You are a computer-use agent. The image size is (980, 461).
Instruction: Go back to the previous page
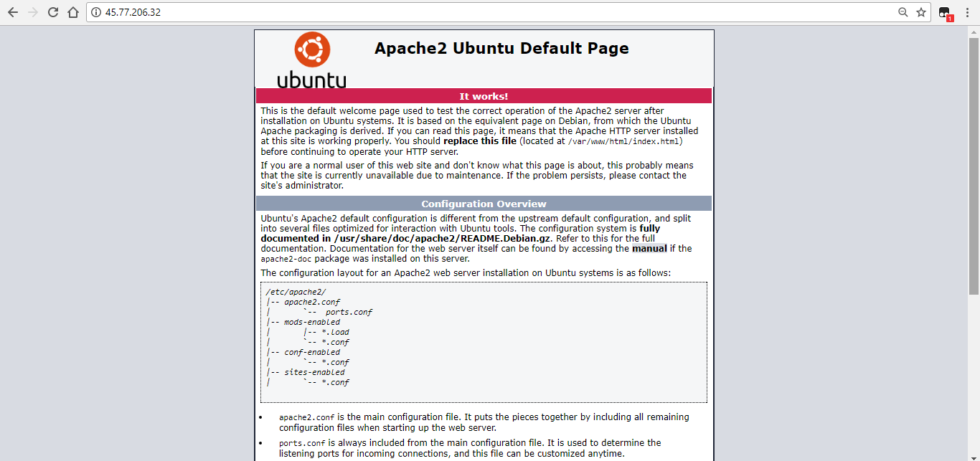pos(13,12)
